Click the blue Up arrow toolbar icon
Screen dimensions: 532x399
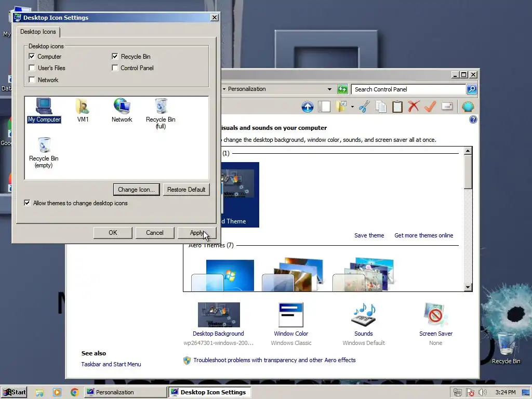308,107
